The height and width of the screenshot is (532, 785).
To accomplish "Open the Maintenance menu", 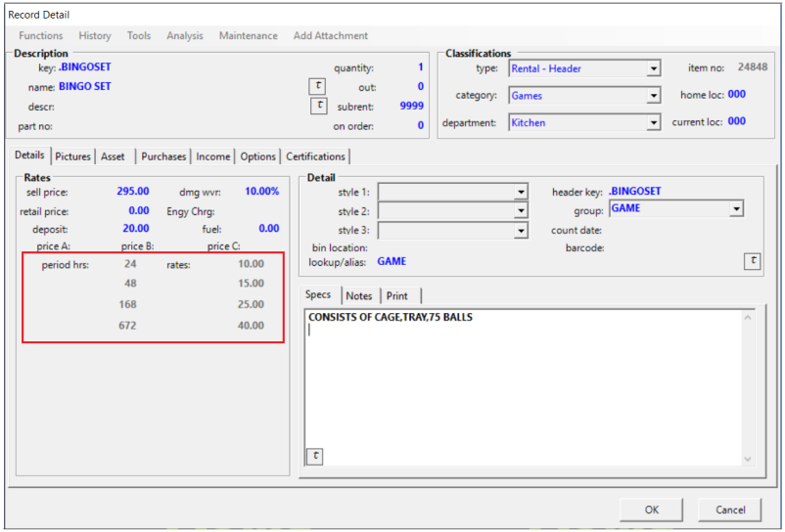I will (x=249, y=35).
